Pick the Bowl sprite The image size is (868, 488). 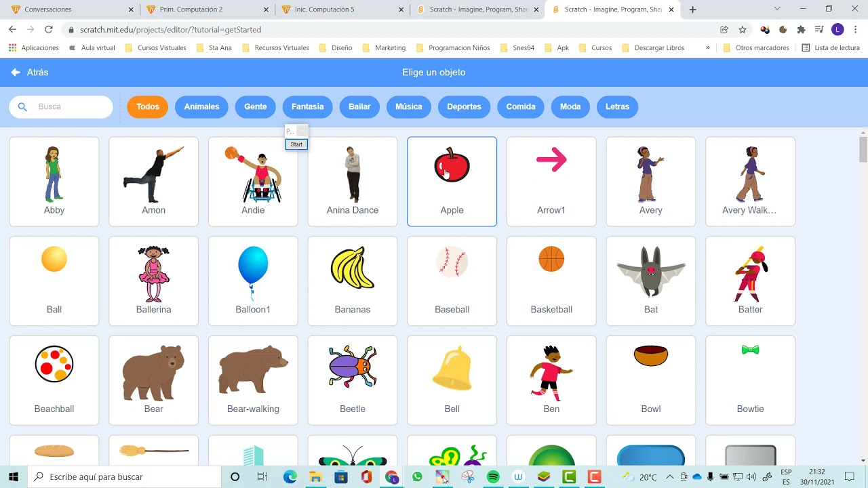651,381
